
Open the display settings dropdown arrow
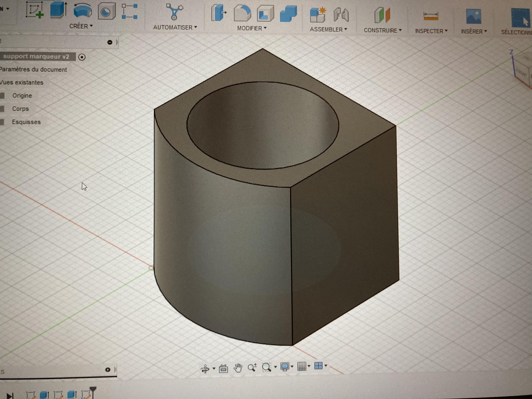tap(292, 367)
